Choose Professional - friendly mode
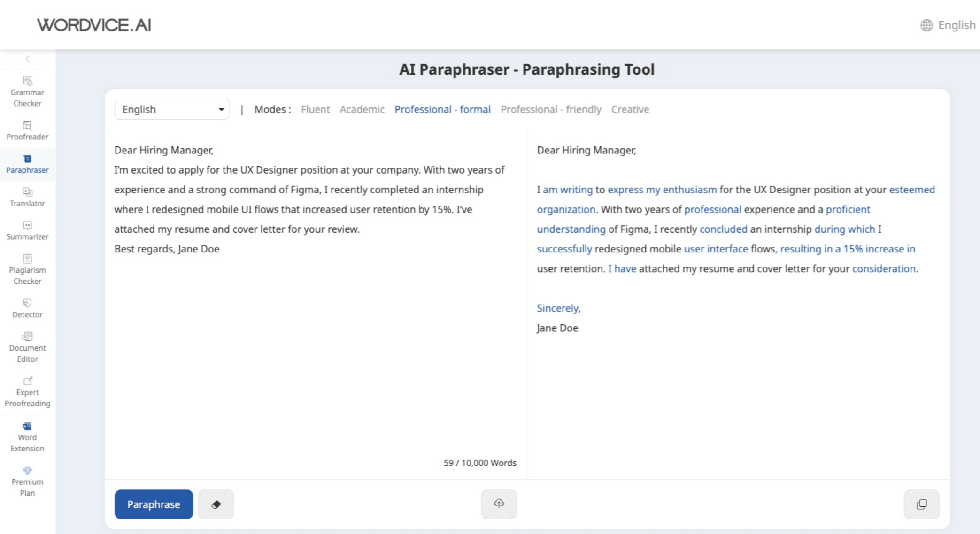The height and width of the screenshot is (534, 980). tap(550, 109)
